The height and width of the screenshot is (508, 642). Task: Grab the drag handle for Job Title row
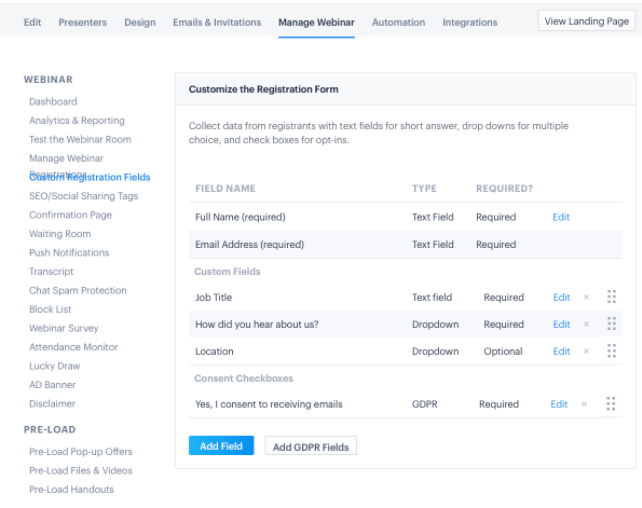611,297
